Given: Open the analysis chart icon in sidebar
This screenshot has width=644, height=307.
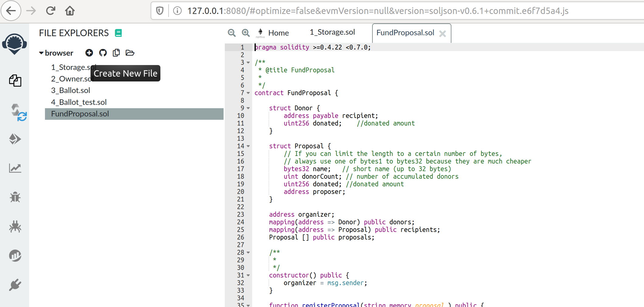Looking at the screenshot, I should pyautogui.click(x=15, y=168).
